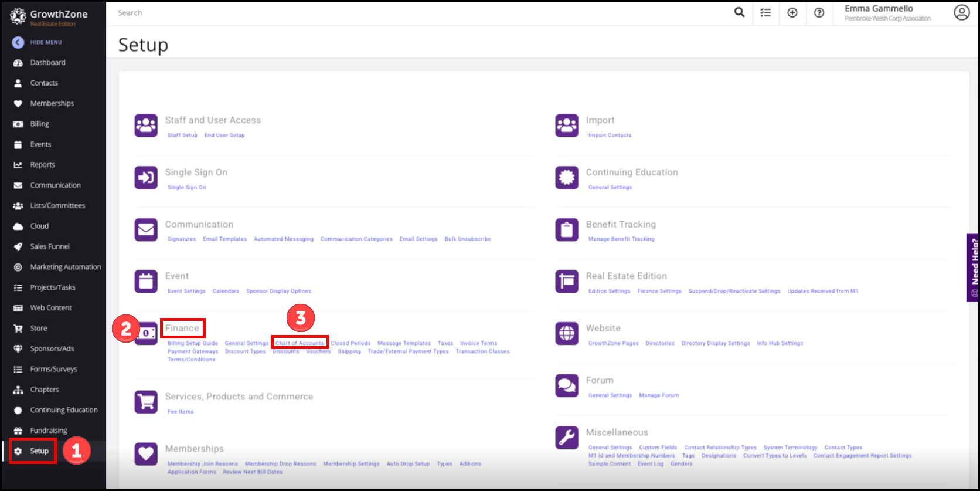The height and width of the screenshot is (491, 980).
Task: Open the help question mark icon
Action: pyautogui.click(x=819, y=12)
